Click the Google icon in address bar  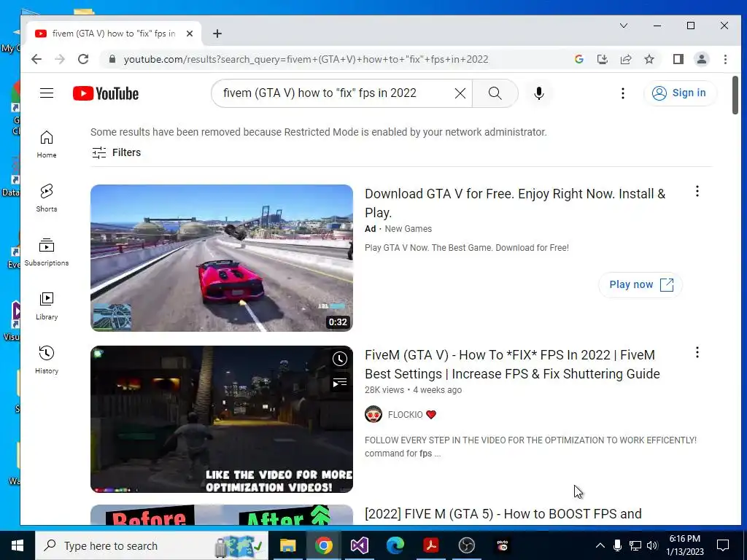[578, 59]
